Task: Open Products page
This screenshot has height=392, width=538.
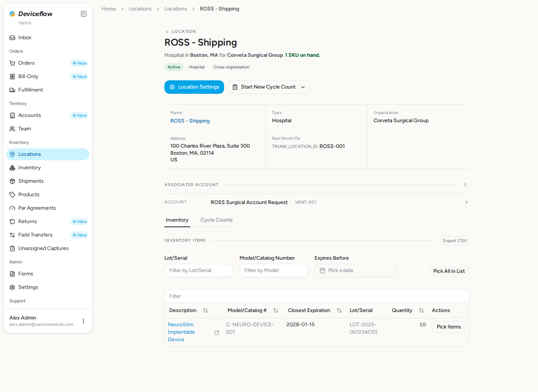Action: pyautogui.click(x=48, y=195)
